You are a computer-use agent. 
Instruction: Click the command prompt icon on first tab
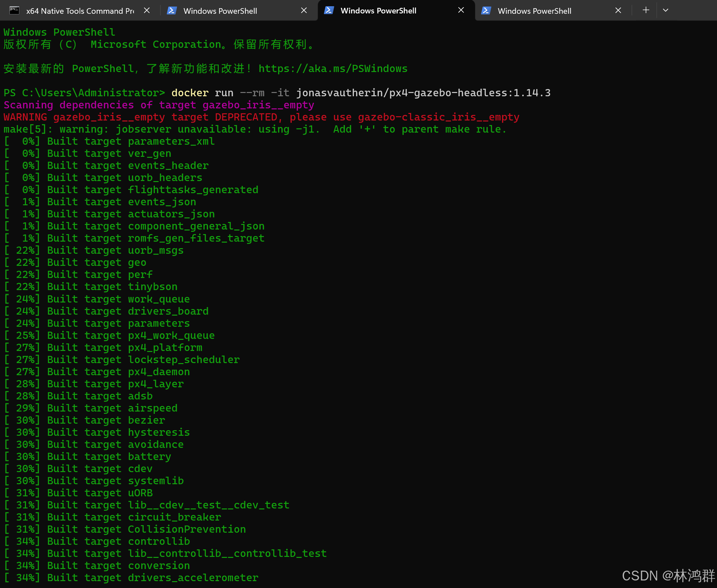(14, 10)
